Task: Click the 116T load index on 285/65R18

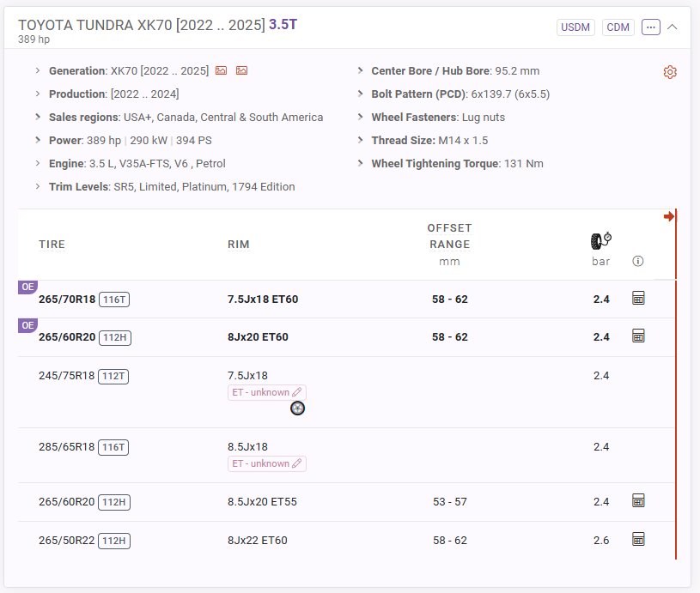Action: click(x=113, y=447)
